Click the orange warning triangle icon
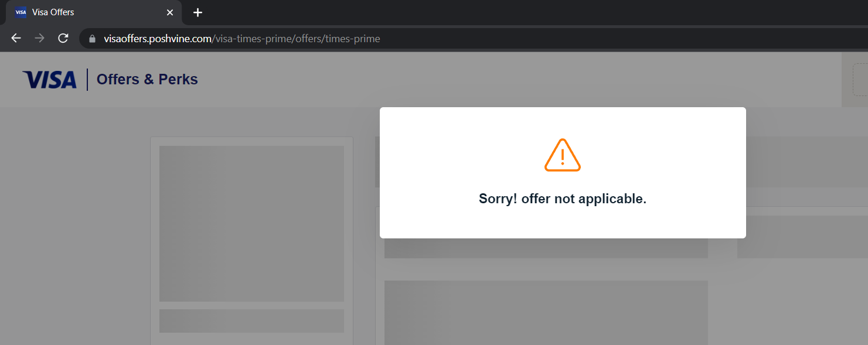The height and width of the screenshot is (345, 868). point(563,155)
